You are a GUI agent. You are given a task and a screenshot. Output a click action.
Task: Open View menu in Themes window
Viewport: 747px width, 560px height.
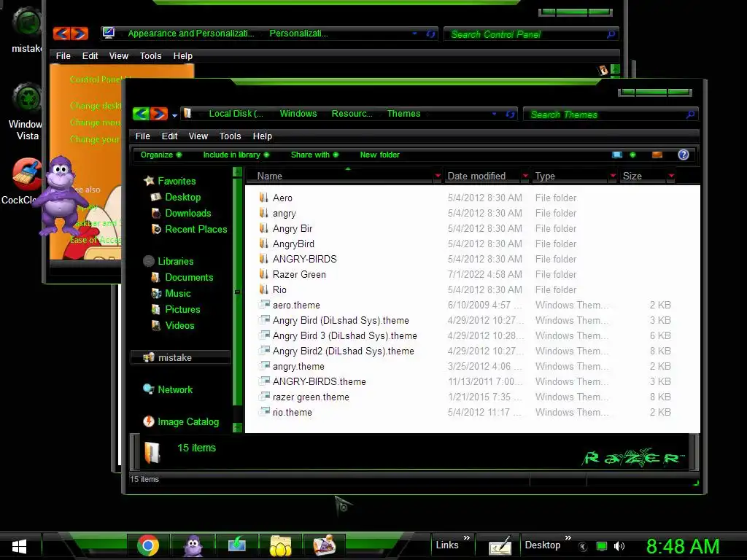click(198, 136)
